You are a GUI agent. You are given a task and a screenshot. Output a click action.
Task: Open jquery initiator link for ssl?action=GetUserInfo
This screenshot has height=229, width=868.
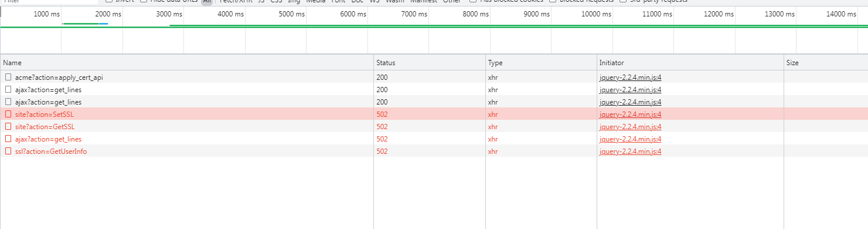tap(630, 151)
